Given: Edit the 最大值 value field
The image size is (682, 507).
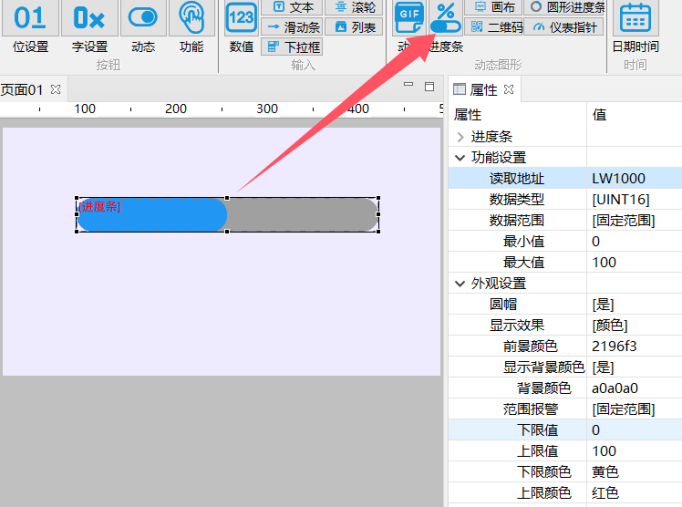Looking at the screenshot, I should (634, 262).
